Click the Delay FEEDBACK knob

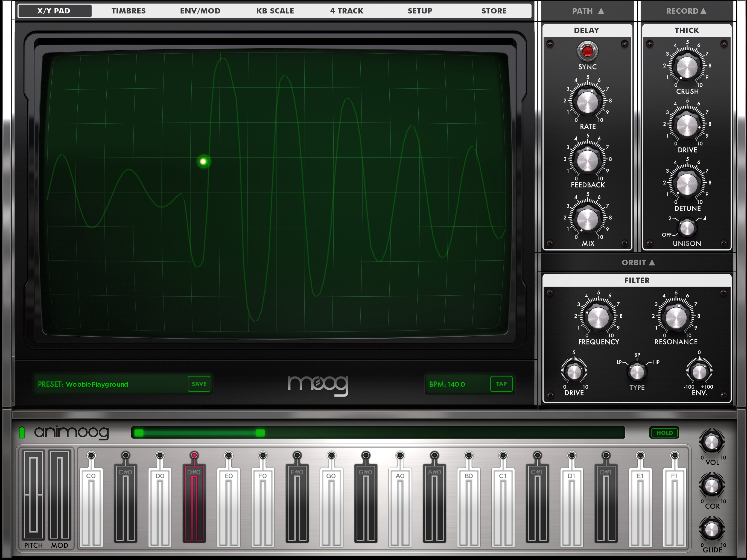pos(587,160)
